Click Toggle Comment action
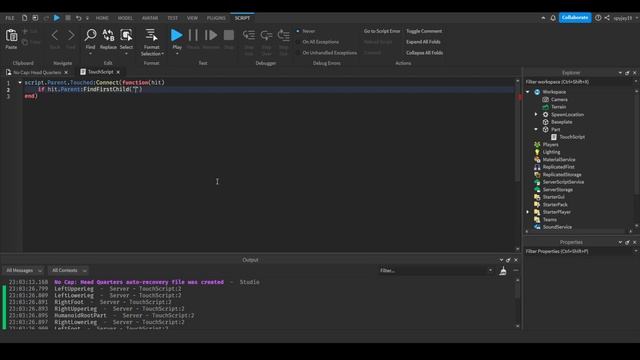The image size is (640, 360). click(x=424, y=31)
